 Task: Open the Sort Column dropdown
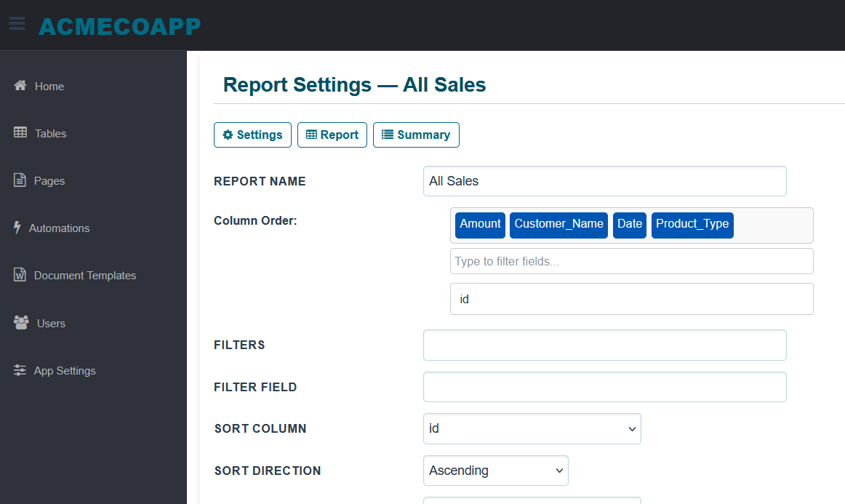pos(532,428)
